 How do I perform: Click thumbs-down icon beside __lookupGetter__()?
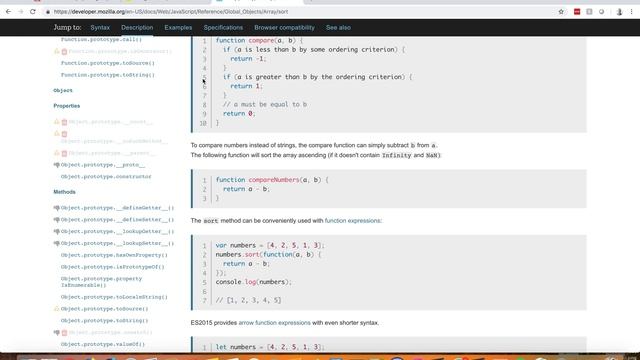tap(57, 231)
